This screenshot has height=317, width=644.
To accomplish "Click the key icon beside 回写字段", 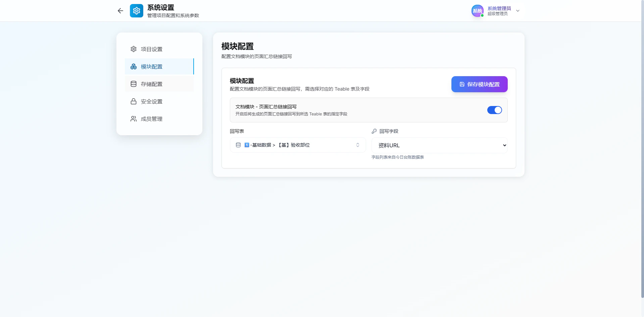I will click(x=374, y=131).
